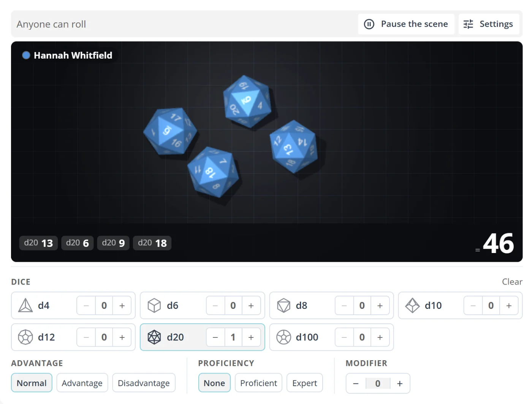Select Advantage roll mode

pyautogui.click(x=82, y=383)
